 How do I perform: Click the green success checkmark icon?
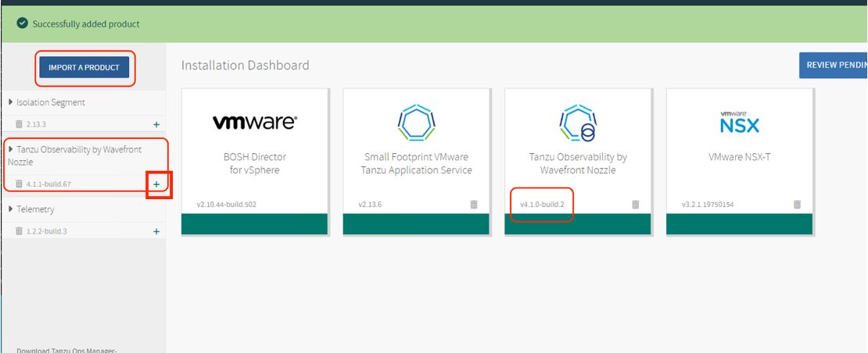coord(23,23)
